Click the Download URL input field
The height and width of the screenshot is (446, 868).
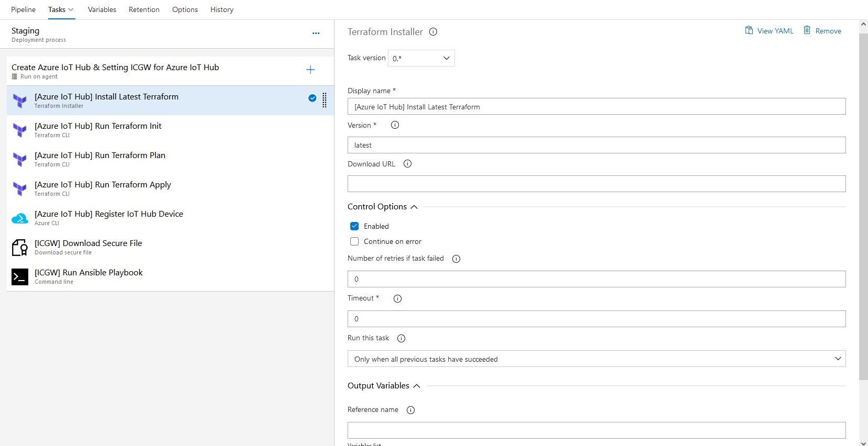[x=596, y=184]
